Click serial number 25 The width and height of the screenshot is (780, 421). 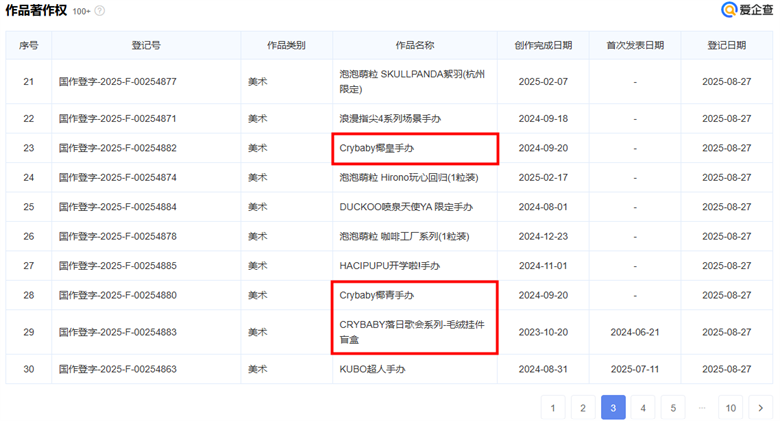coord(28,207)
